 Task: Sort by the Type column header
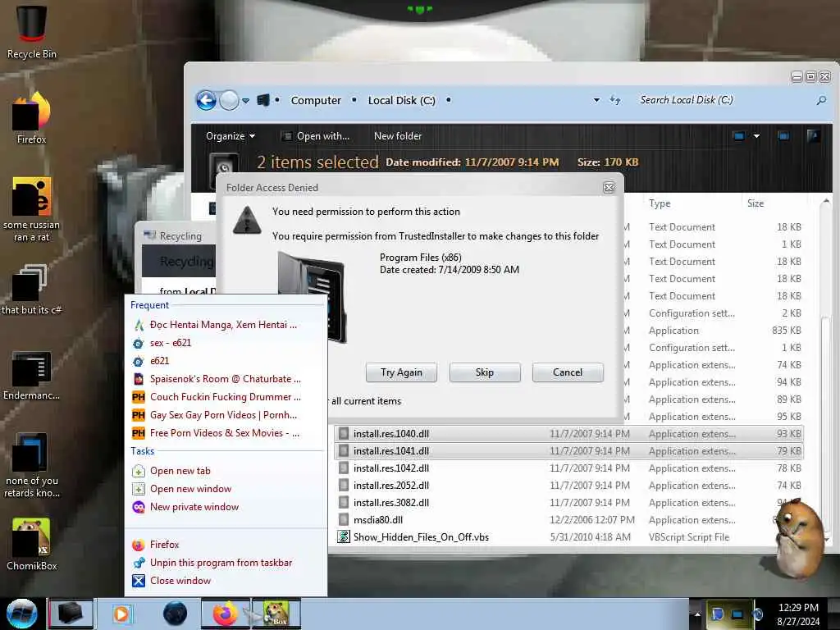point(660,203)
